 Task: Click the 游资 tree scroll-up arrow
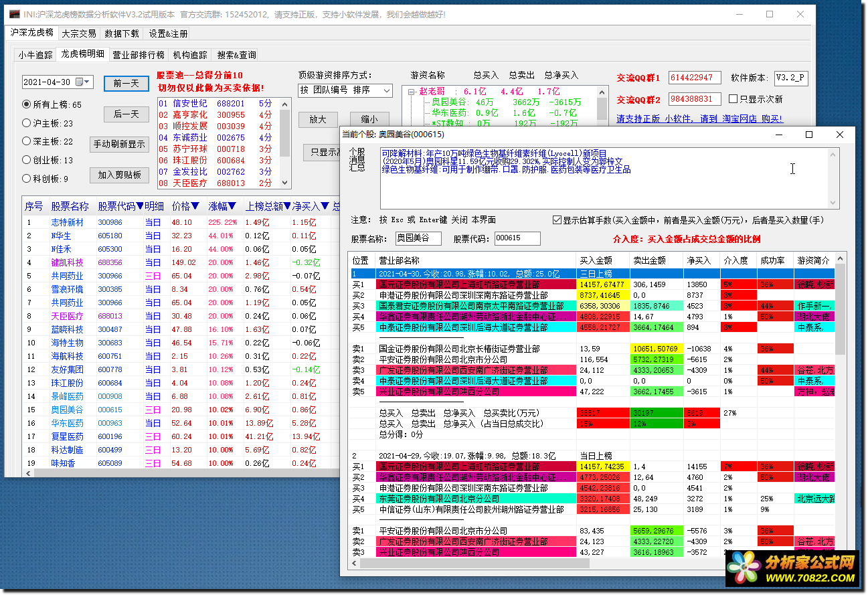[602, 92]
